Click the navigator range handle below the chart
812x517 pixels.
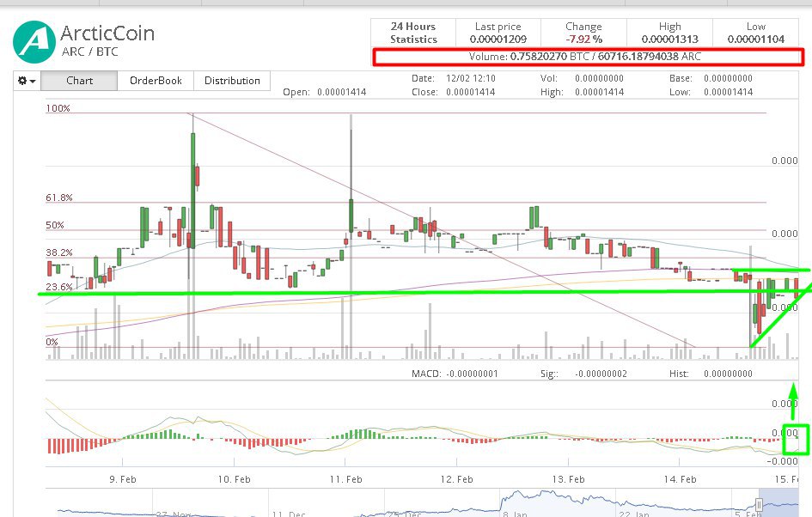click(x=759, y=504)
